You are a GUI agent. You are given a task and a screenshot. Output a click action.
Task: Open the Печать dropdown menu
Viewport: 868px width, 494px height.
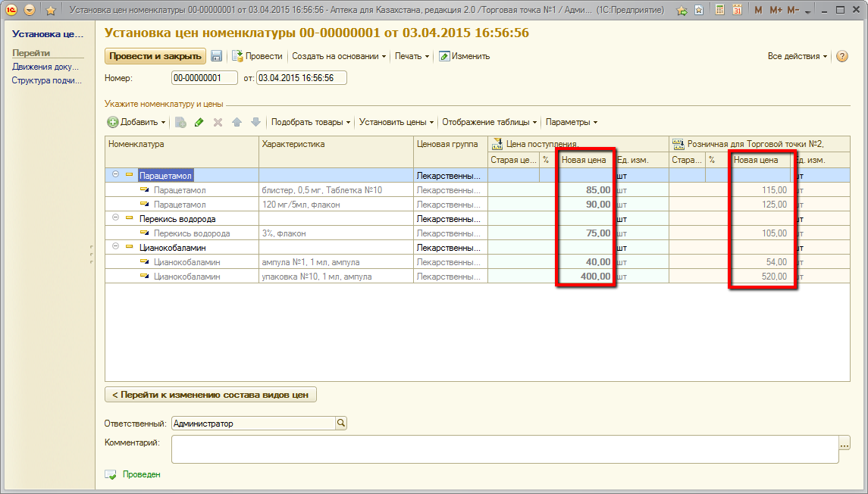coord(412,56)
